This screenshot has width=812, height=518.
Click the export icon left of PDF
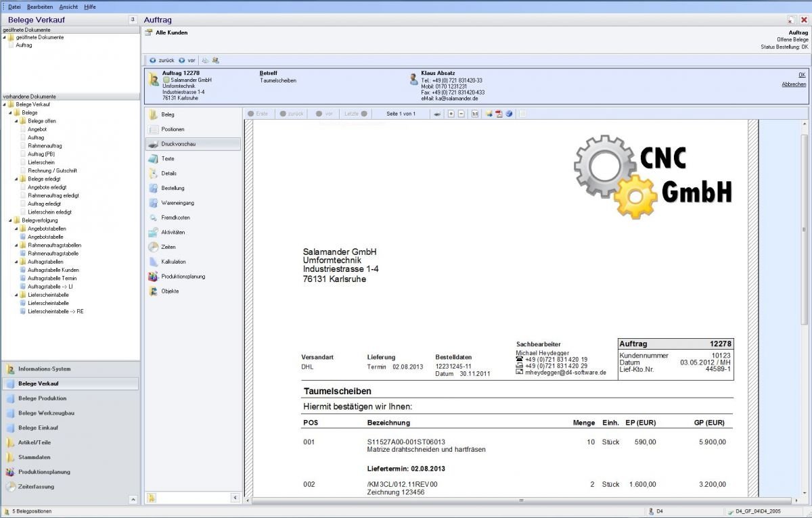click(x=489, y=114)
